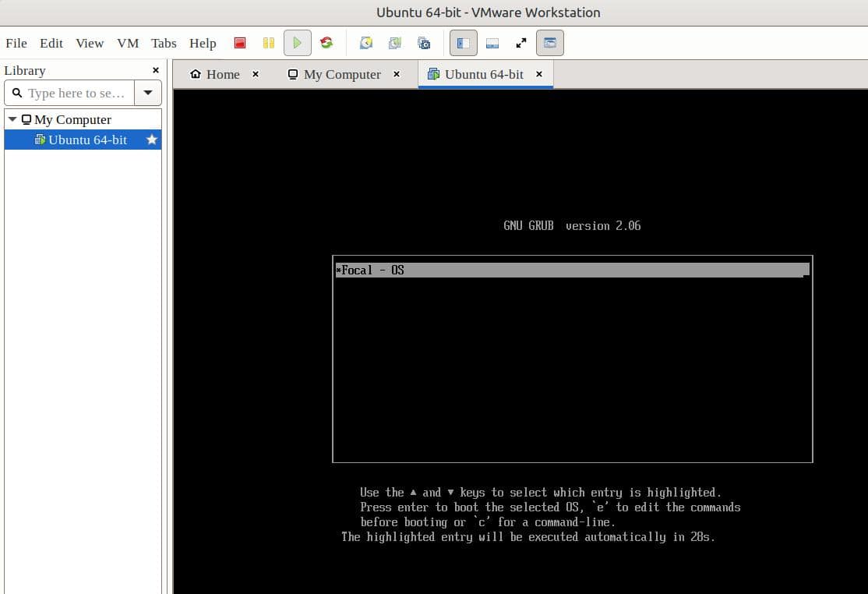Screen dimensions: 868x594
Task: Click the home icon on Home tab
Action: click(x=196, y=74)
